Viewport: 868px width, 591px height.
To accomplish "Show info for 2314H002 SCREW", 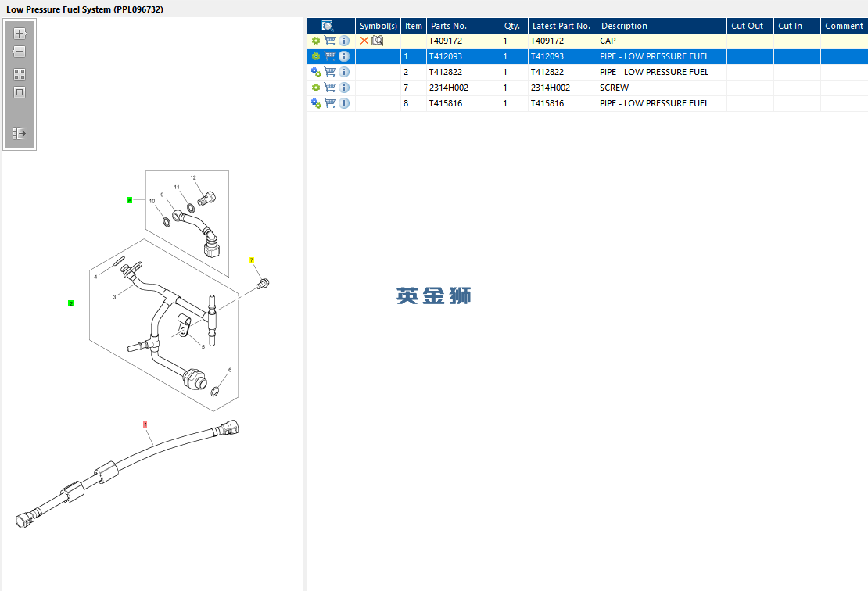I will click(x=344, y=88).
